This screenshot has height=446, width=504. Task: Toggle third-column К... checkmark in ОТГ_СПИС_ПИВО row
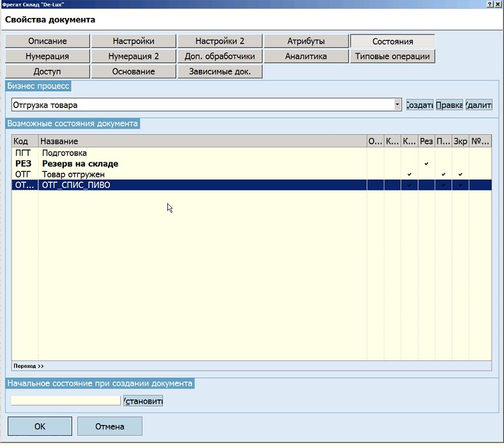(409, 185)
